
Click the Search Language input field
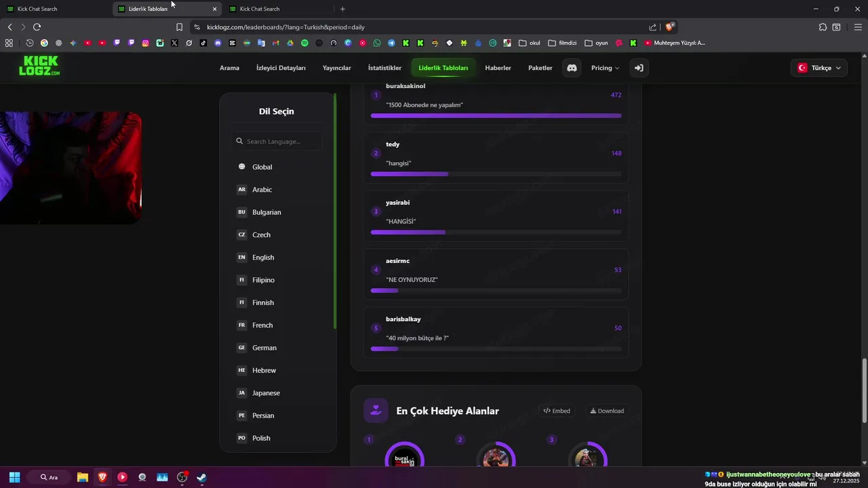pyautogui.click(x=277, y=141)
